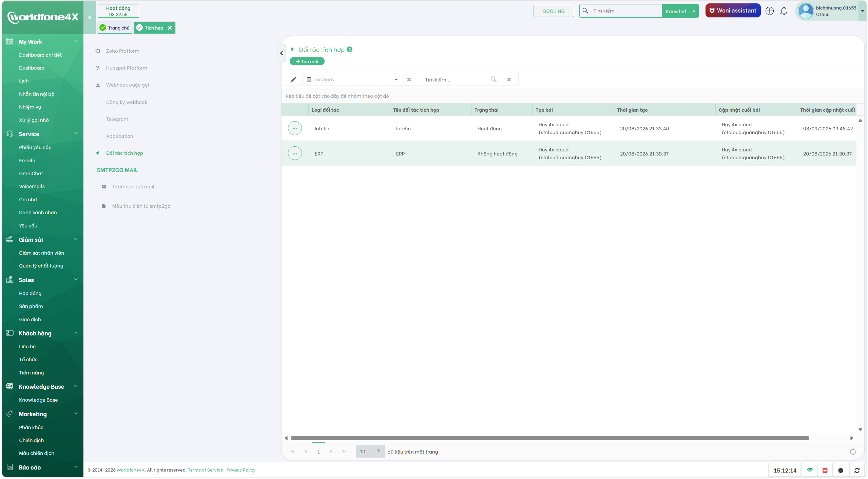Open the Knowled... search scope dropdown
The height and width of the screenshot is (479, 868).
[x=680, y=11]
